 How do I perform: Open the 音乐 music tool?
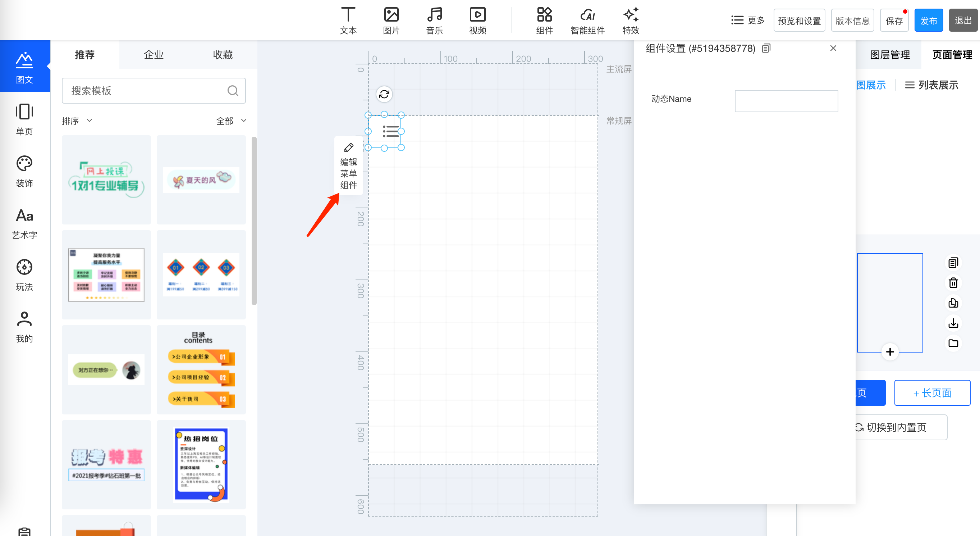click(x=434, y=21)
